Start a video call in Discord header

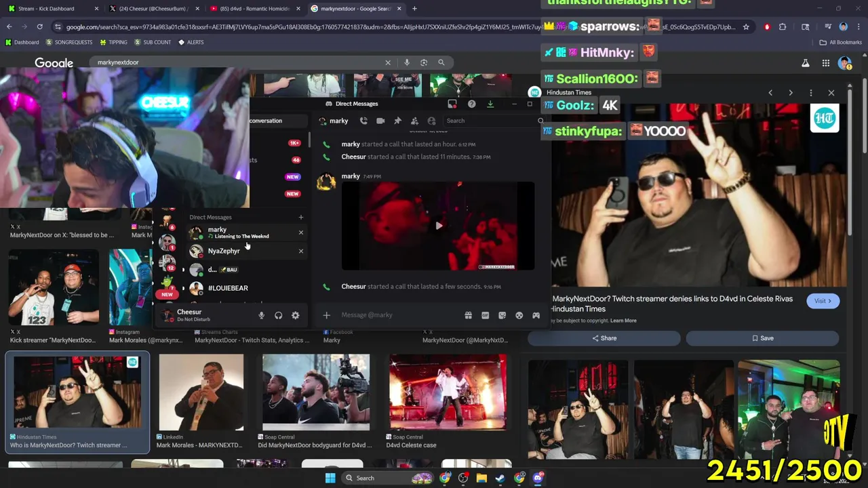380,121
